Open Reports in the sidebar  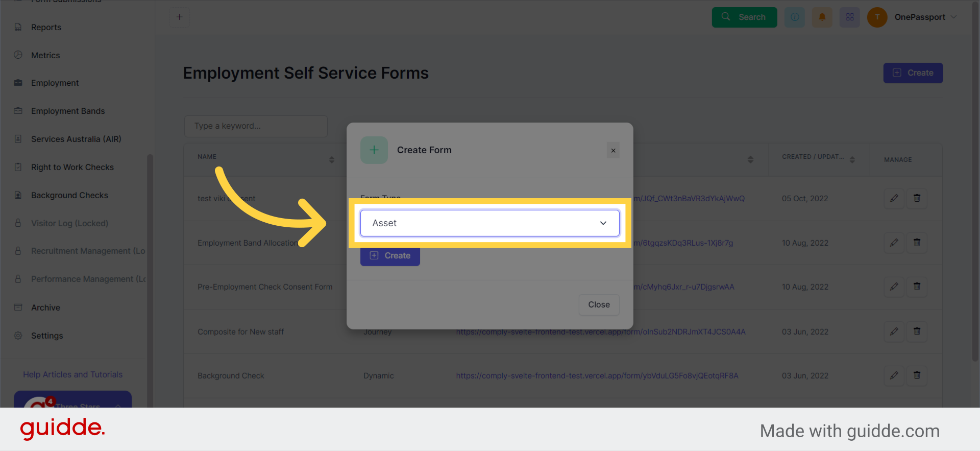pos(46,28)
